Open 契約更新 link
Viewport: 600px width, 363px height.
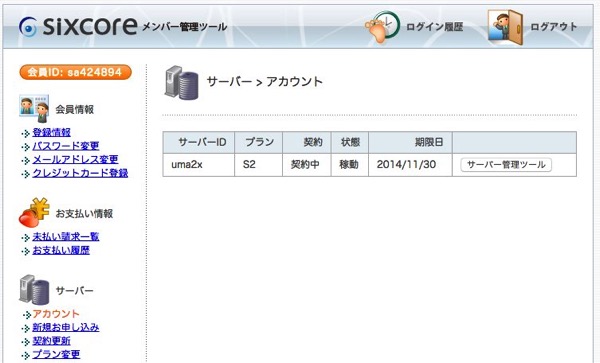[x=51, y=341]
